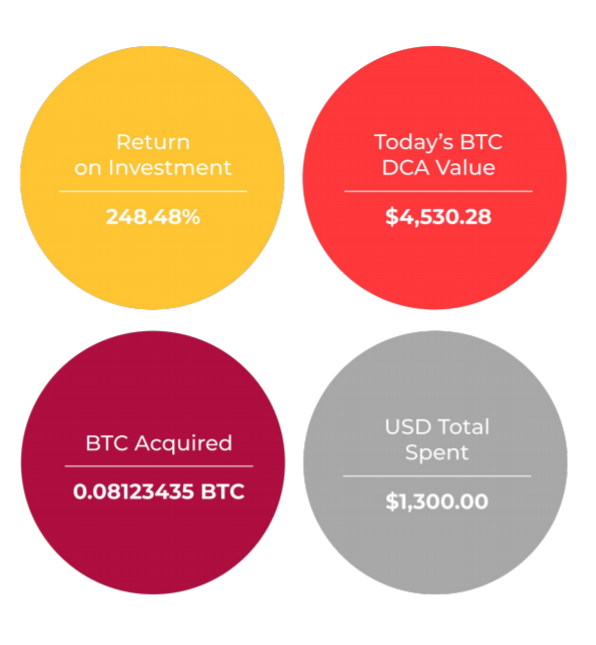Click the divider line in yellow circle
This screenshot has height=645, width=596.
pyautogui.click(x=153, y=191)
